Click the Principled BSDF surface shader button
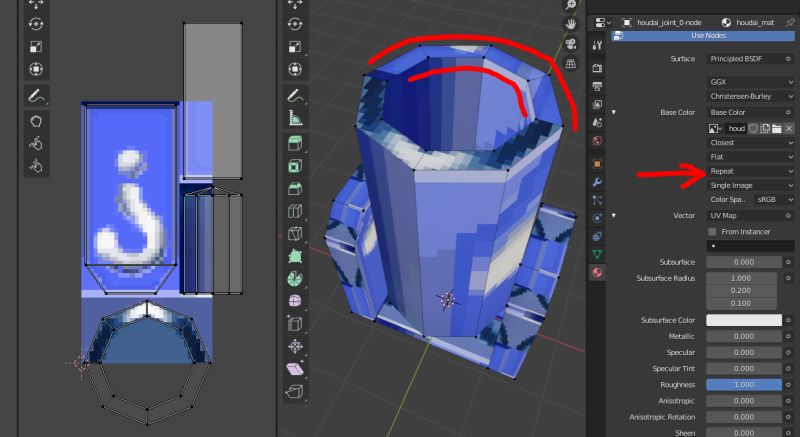Screen dimensions: 800x437 coord(745,59)
